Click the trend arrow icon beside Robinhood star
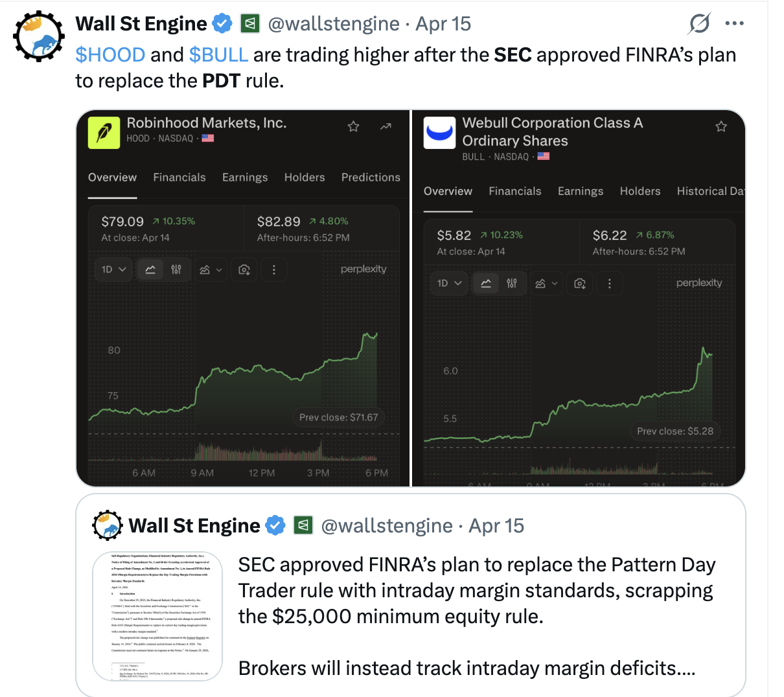784x697 pixels. 386,126
